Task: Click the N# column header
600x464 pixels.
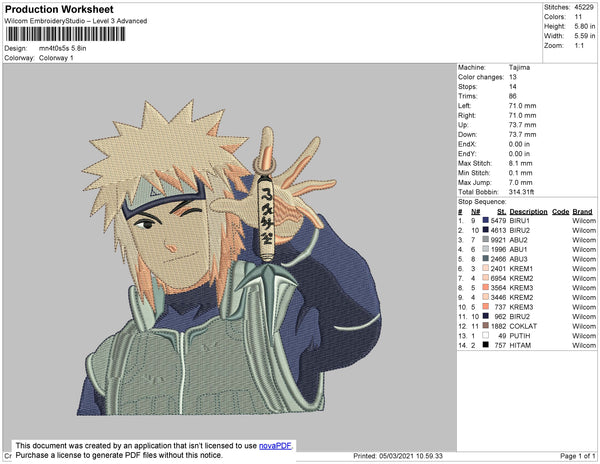Action: point(475,212)
